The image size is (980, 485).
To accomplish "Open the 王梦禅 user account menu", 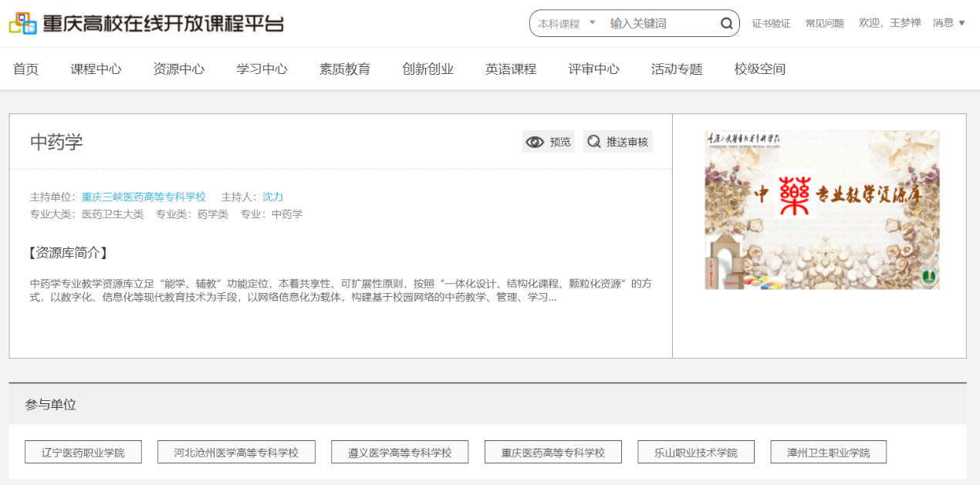I will [905, 23].
